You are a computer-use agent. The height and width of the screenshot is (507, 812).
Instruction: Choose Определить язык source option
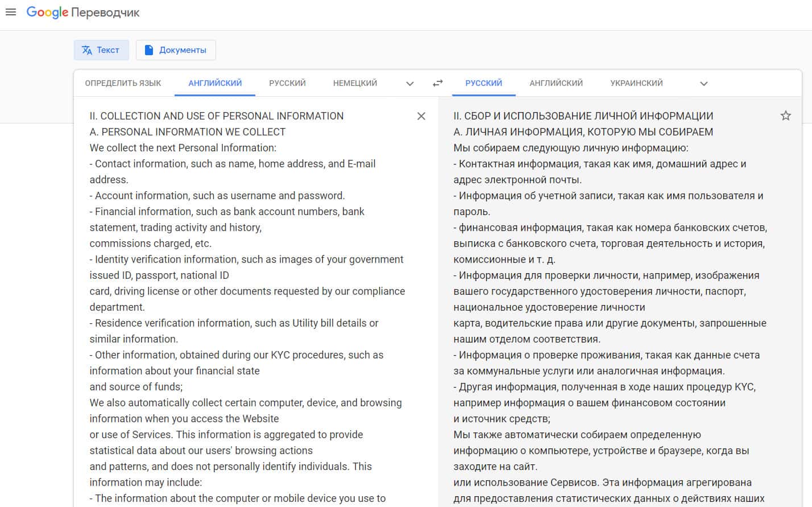(123, 83)
